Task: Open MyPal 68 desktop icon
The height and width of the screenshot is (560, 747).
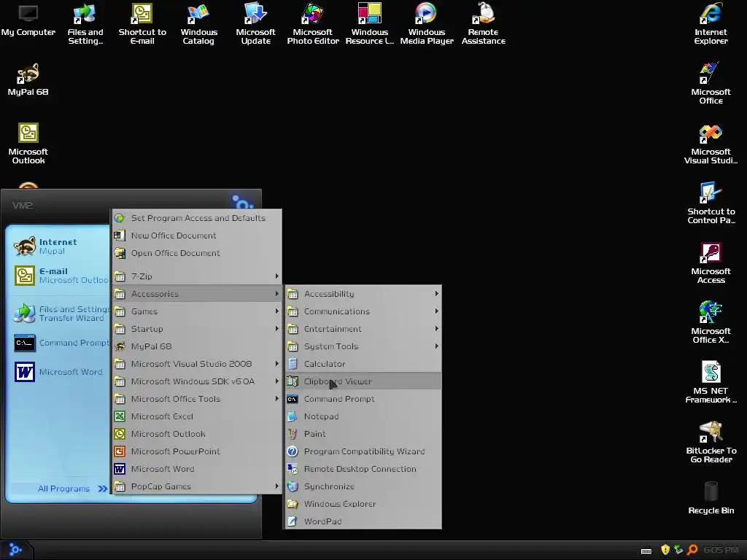Action: pos(28,79)
